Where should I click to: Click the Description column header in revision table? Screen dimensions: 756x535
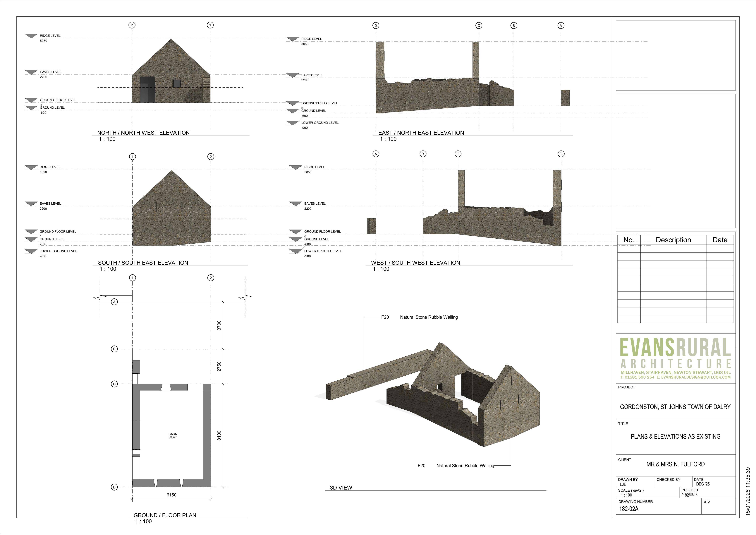[673, 240]
